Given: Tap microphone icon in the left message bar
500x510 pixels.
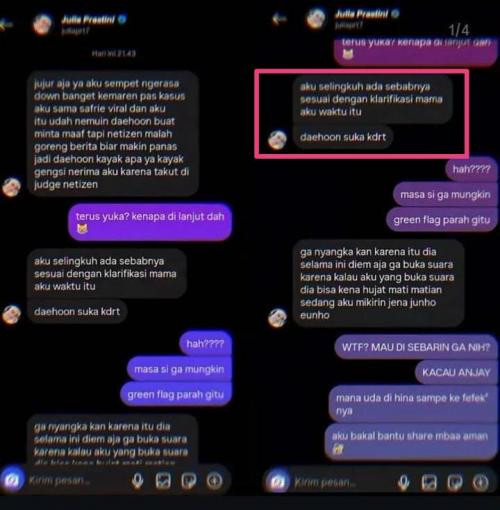Looking at the screenshot, I should (x=137, y=481).
